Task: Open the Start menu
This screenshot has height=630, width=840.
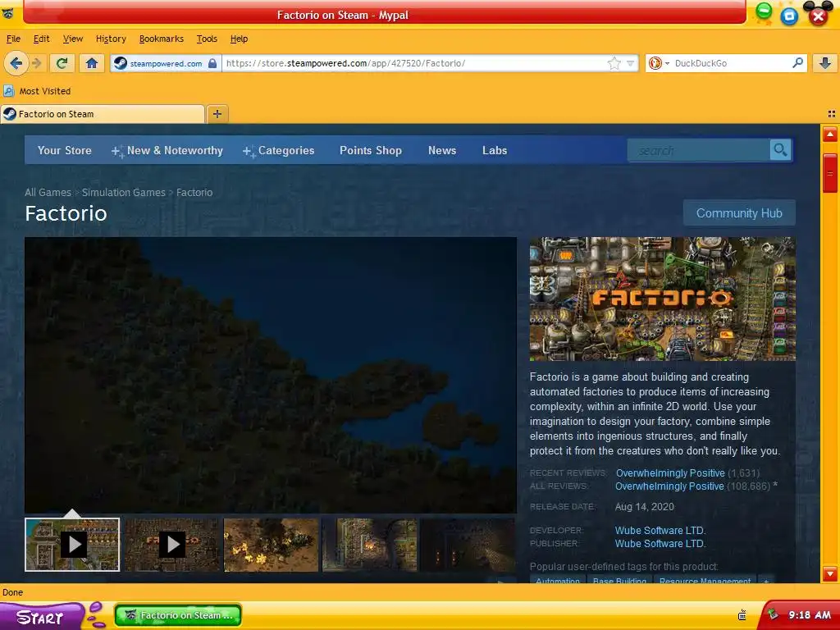Action: [40, 616]
